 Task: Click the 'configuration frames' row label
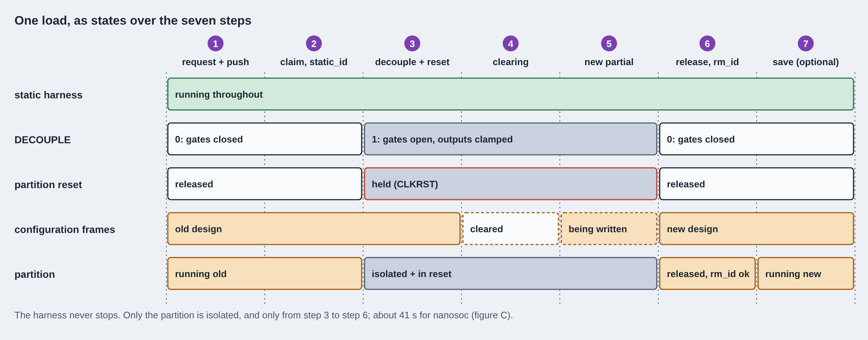click(x=65, y=229)
